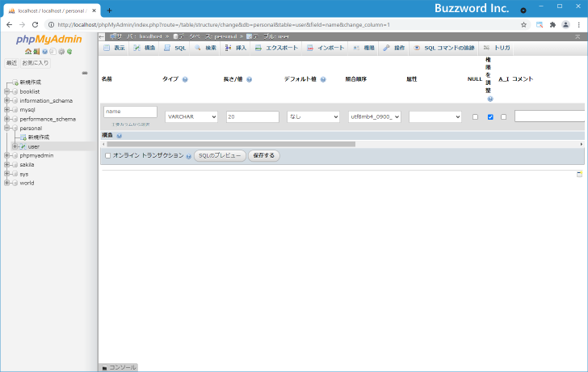
Task: Open the default value なし dropdown
Action: pyautogui.click(x=313, y=116)
